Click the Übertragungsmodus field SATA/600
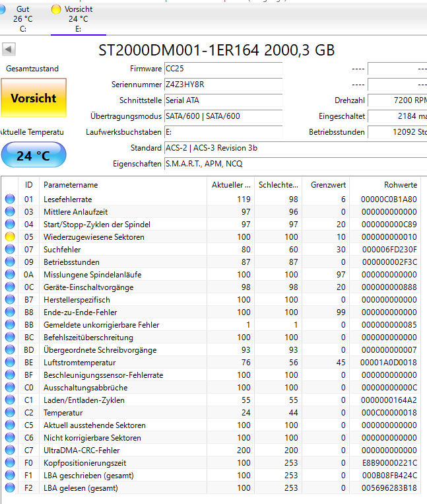This screenshot has height=504, width=427. [224, 116]
